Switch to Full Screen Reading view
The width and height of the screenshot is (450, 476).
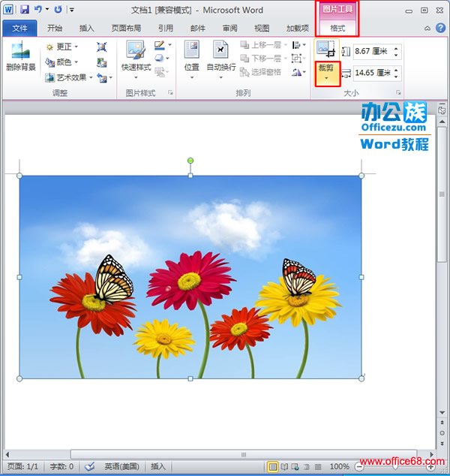[285, 466]
